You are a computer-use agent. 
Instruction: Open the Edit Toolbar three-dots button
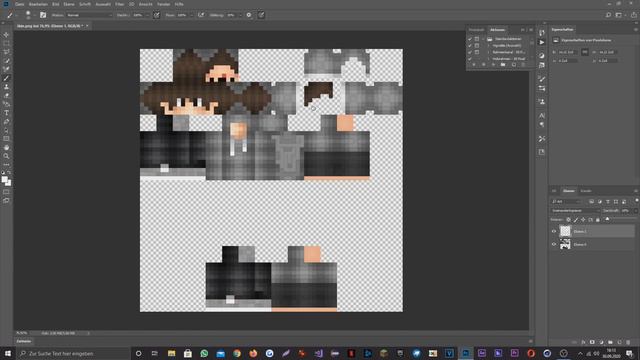[6, 164]
